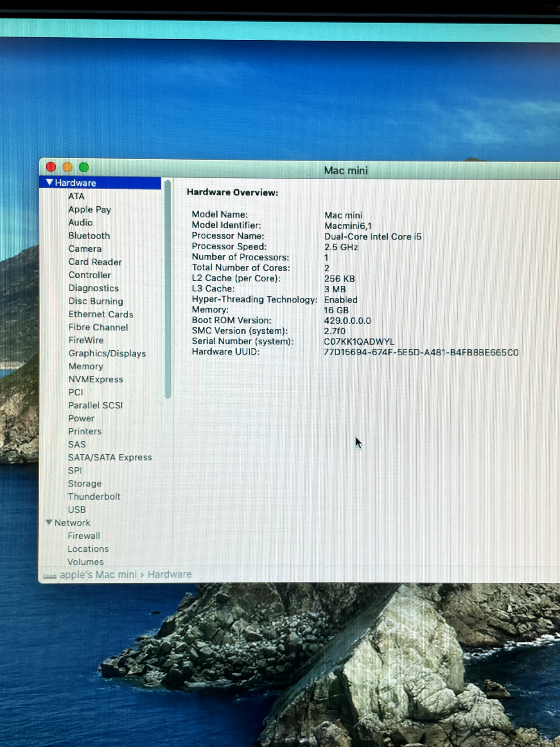Select ATA in the sidebar
Image resolution: width=560 pixels, height=747 pixels.
[77, 196]
